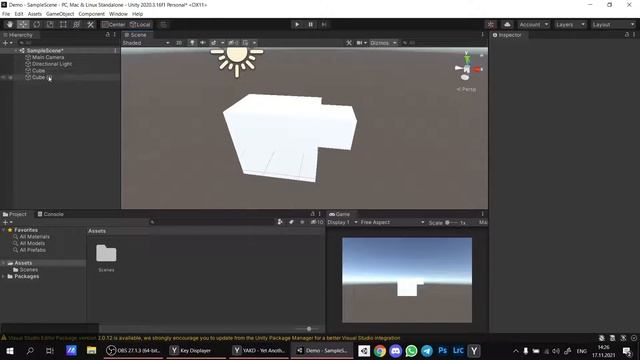Toggle scene audio in the Scene toolbar
The width and height of the screenshot is (640, 360).
point(202,43)
